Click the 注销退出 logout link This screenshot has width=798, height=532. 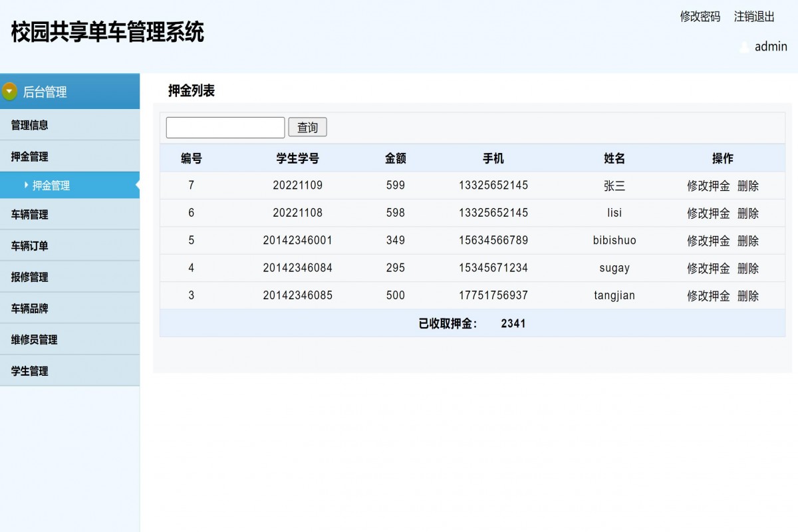pos(753,17)
